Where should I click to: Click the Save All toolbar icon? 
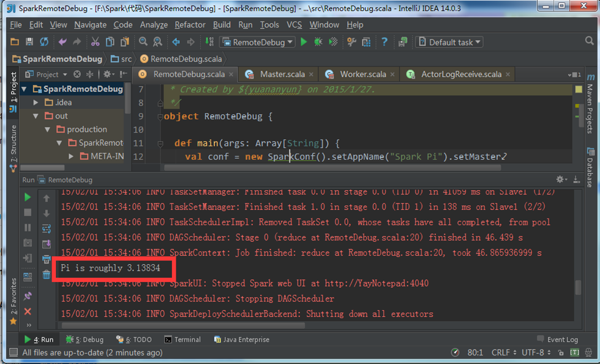[29, 42]
